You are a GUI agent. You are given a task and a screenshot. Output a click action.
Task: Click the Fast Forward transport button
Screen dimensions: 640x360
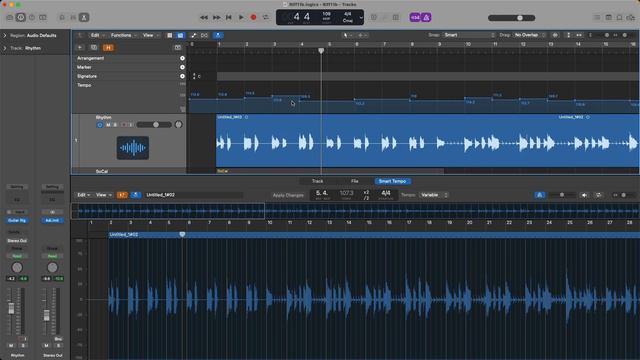pyautogui.click(x=216, y=18)
